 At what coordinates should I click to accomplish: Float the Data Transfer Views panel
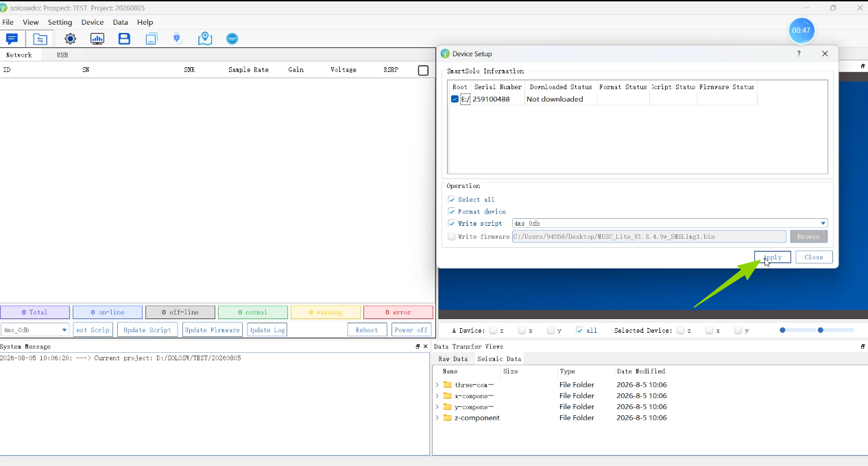pyautogui.click(x=863, y=347)
